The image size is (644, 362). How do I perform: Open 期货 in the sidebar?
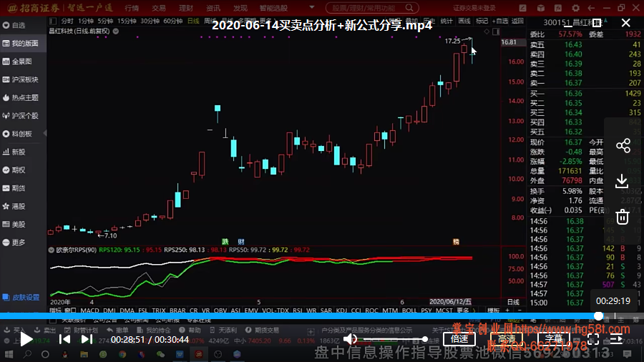pyautogui.click(x=14, y=188)
